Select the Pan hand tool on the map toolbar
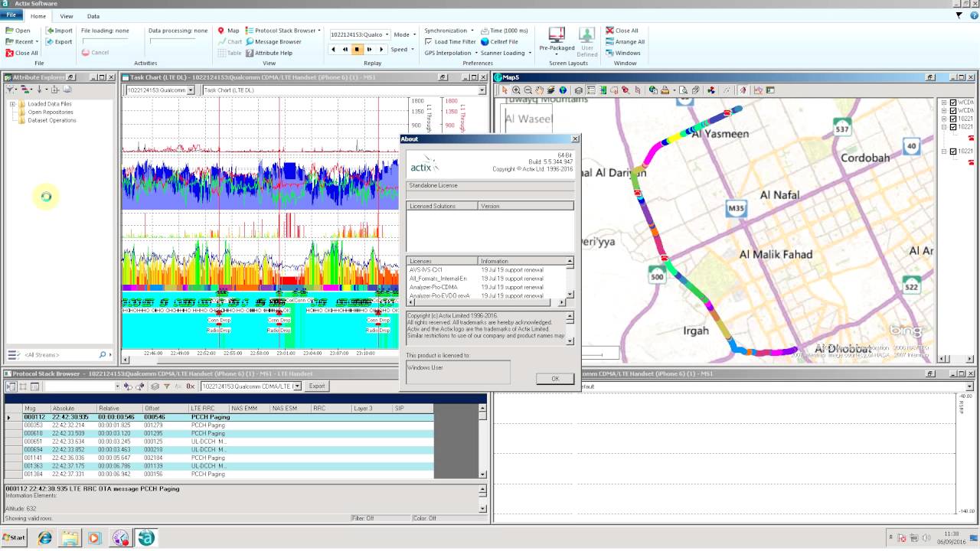The width and height of the screenshot is (980, 551). click(x=540, y=90)
